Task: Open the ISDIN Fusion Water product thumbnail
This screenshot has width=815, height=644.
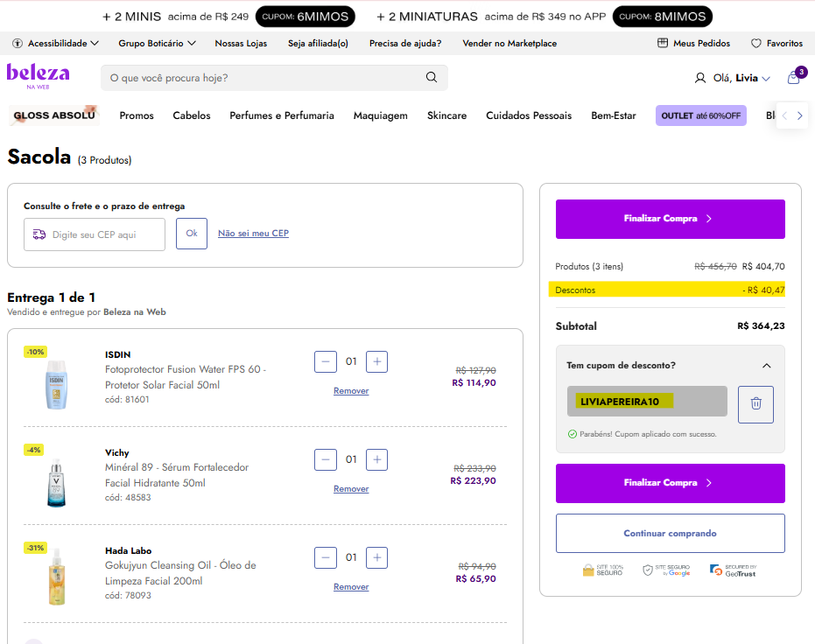Action: (56, 384)
